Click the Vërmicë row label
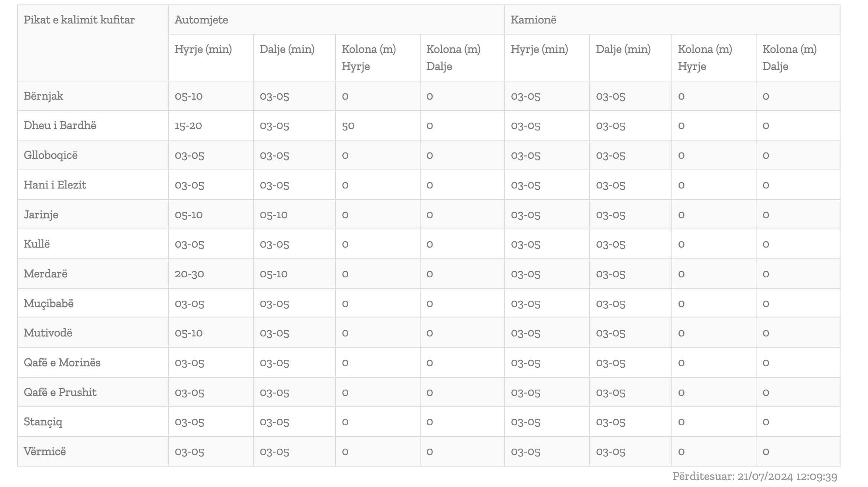The image size is (868, 487). 45,451
